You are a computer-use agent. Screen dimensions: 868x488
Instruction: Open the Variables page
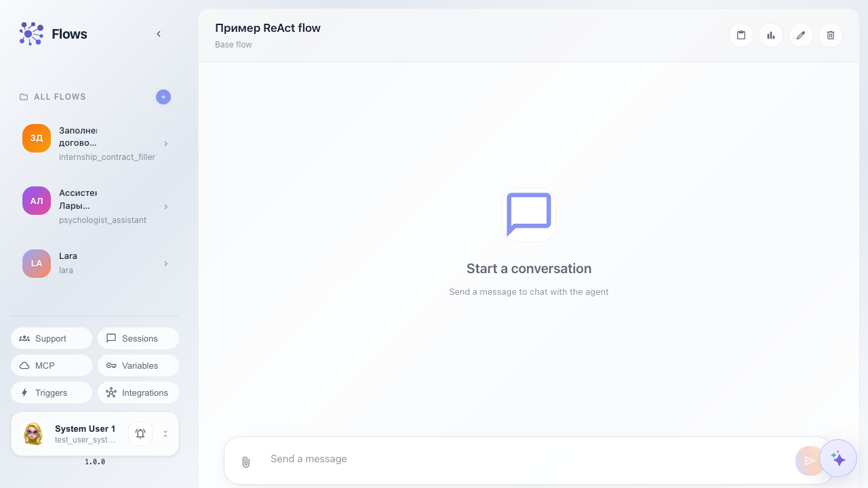[138, 365]
